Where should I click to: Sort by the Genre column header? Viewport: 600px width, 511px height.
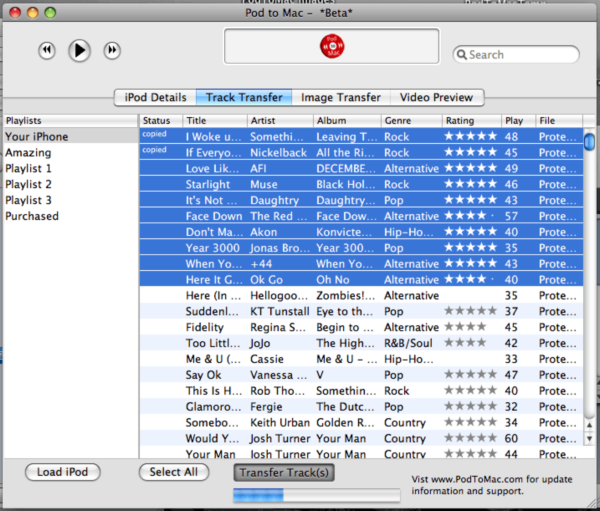click(x=412, y=121)
